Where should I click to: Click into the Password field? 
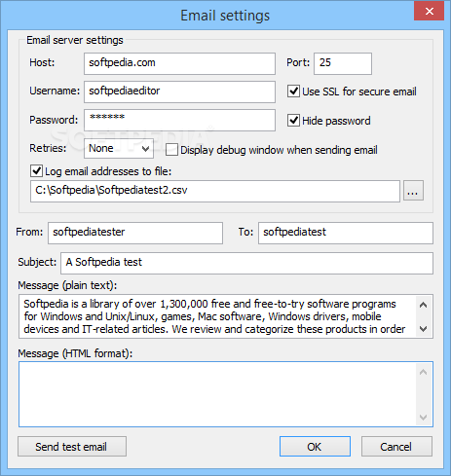click(179, 120)
